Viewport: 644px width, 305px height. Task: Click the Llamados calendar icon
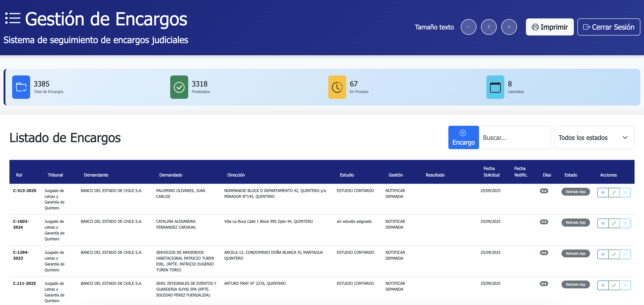pos(495,87)
